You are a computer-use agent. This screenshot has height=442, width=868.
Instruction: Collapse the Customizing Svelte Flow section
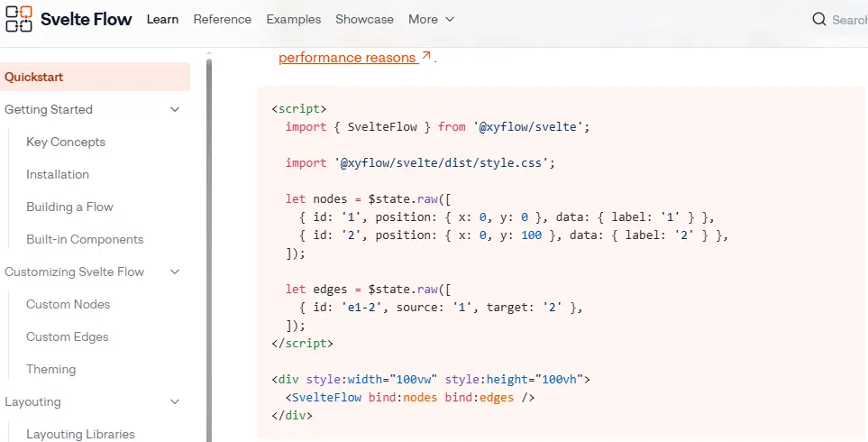pyautogui.click(x=175, y=272)
